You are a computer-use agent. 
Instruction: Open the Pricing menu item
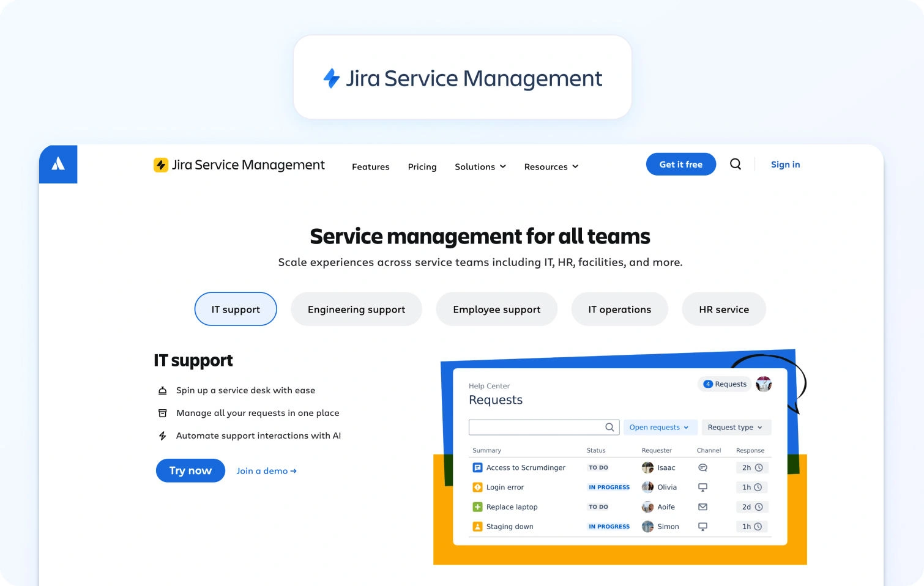[422, 166]
